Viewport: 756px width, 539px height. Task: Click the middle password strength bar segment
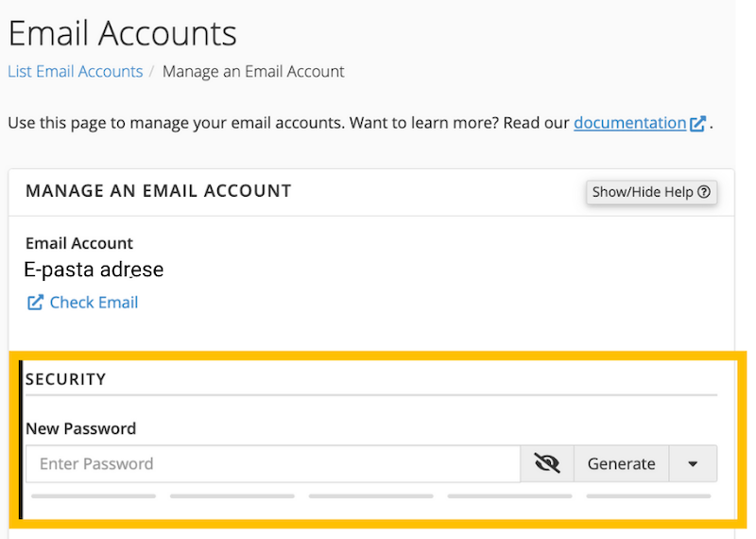(370, 496)
